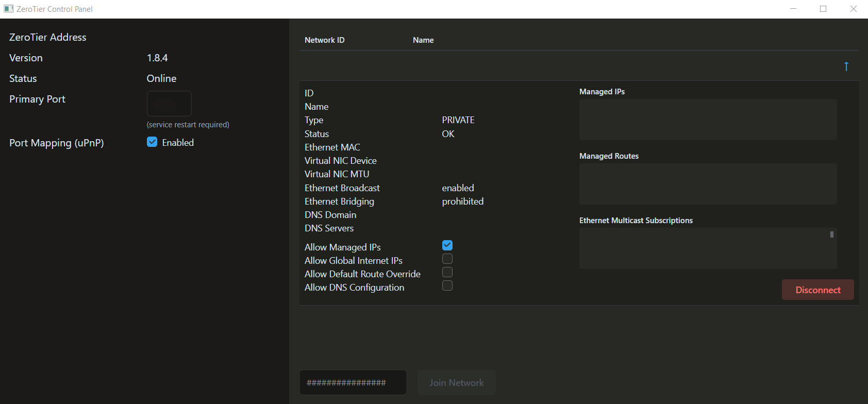This screenshot has height=404, width=868.
Task: Click the Managed IPs list box
Action: pyautogui.click(x=708, y=120)
